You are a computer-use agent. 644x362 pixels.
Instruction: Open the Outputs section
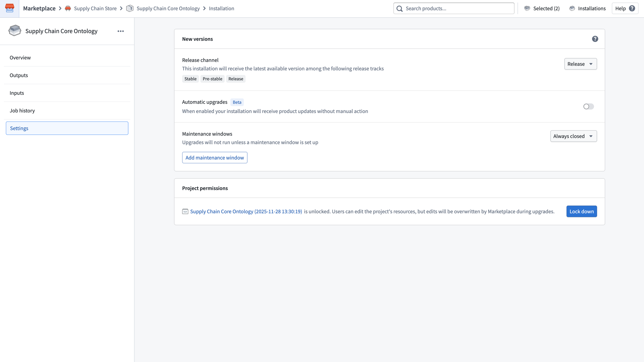[x=67, y=75]
